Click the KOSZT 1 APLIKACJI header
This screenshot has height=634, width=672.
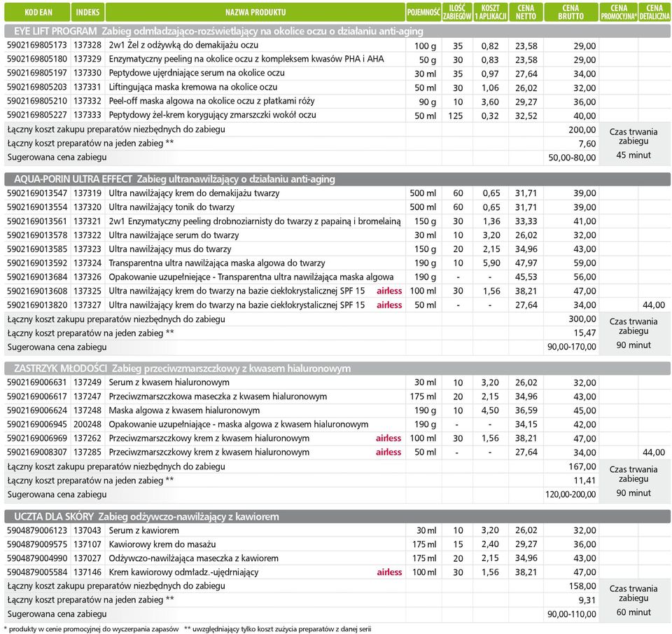pos(491,13)
